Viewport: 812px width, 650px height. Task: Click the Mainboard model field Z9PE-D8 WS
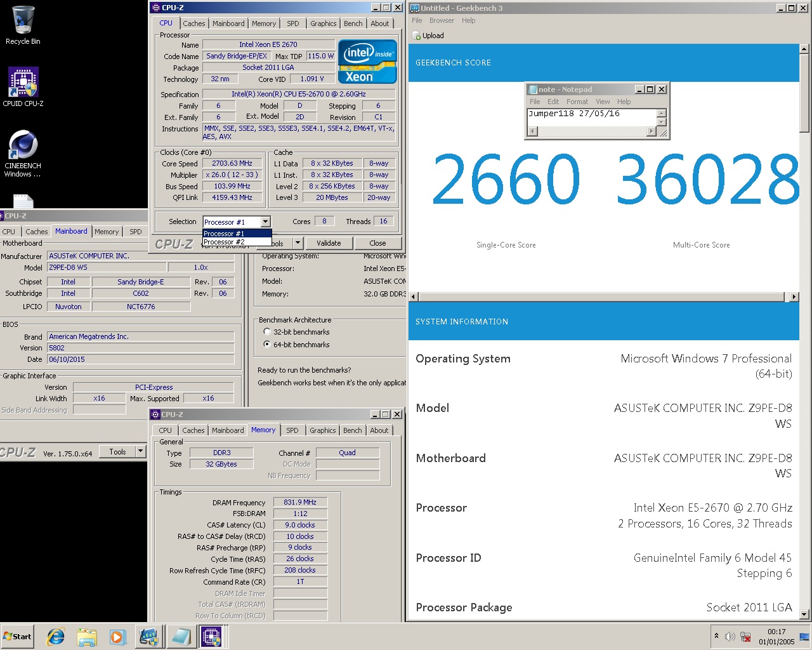[x=107, y=267]
